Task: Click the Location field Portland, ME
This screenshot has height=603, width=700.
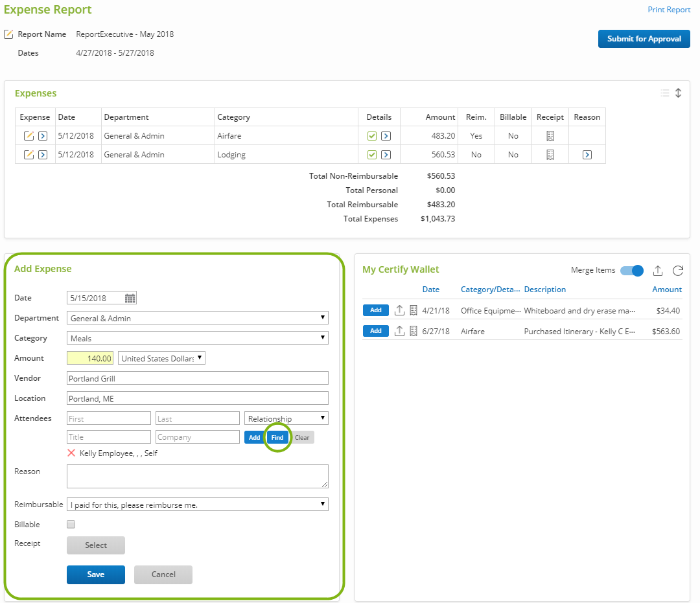Action: click(x=197, y=398)
